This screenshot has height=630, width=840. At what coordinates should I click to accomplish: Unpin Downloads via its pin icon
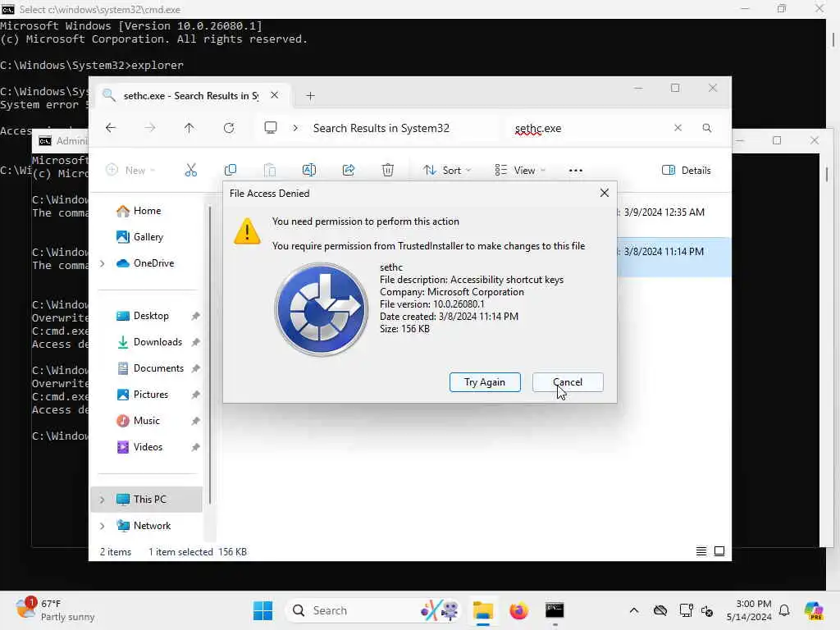point(195,342)
